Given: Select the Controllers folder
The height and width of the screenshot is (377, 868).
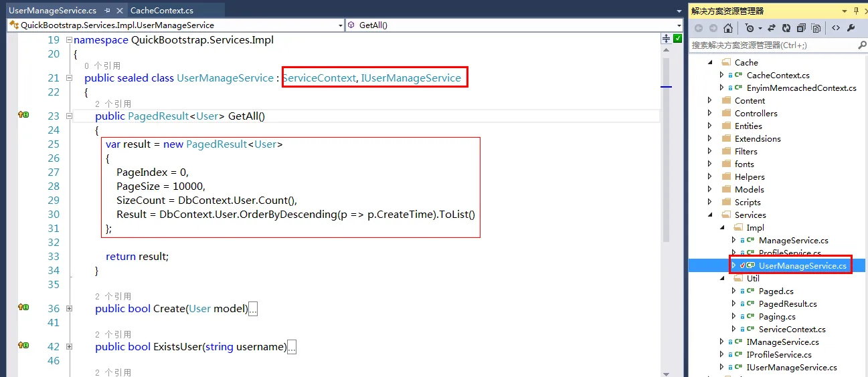Looking at the screenshot, I should (756, 113).
